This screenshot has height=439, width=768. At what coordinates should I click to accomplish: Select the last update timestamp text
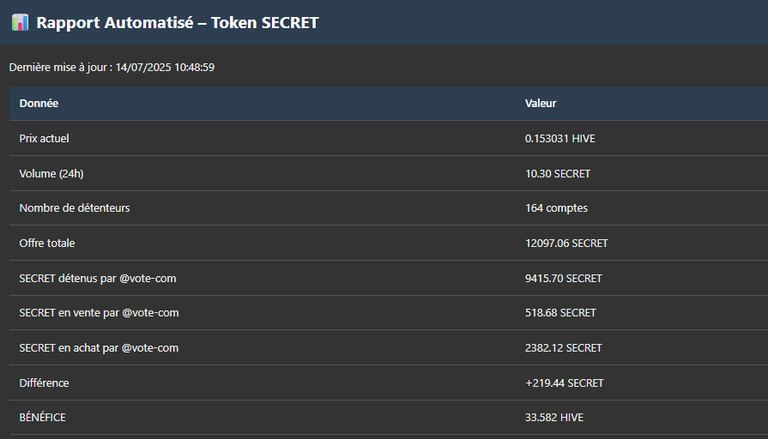coord(112,67)
